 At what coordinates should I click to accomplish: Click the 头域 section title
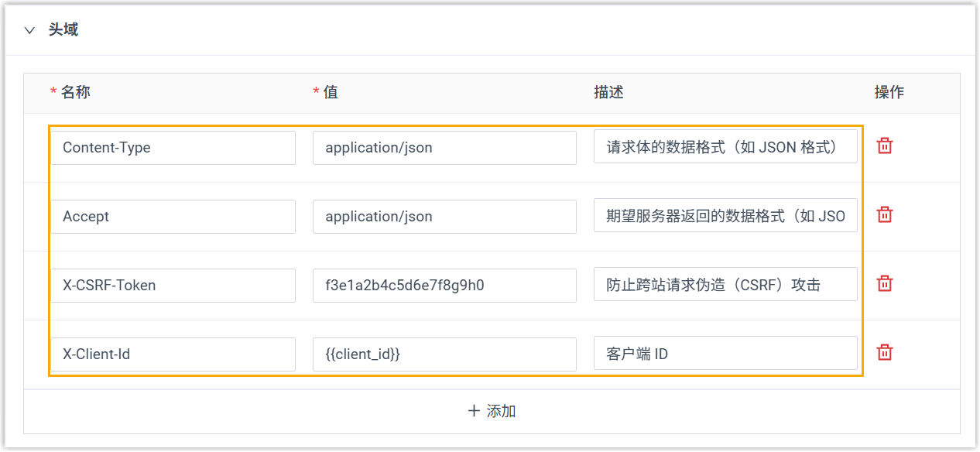tap(63, 31)
